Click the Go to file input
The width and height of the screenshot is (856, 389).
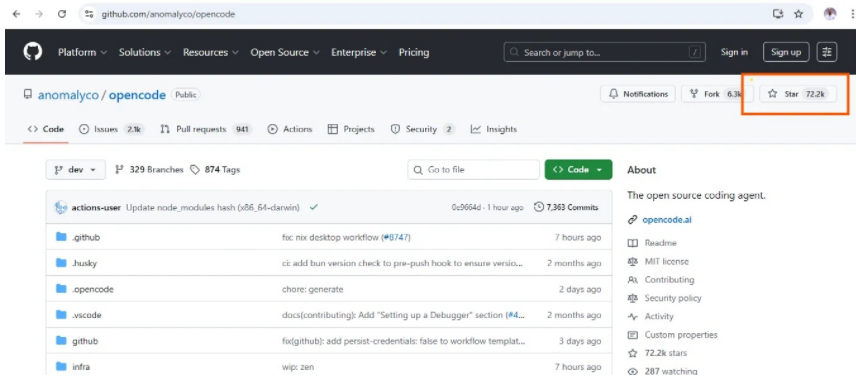473,170
